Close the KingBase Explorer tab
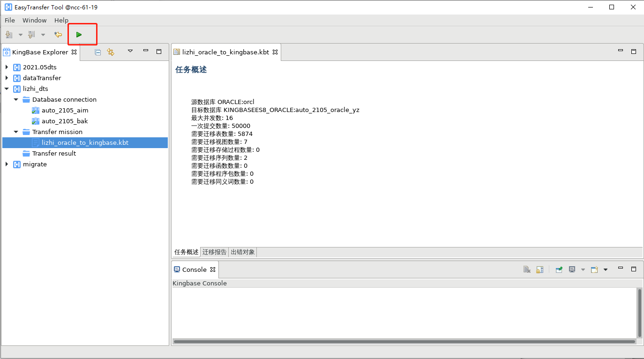The height and width of the screenshot is (359, 644). [x=74, y=52]
